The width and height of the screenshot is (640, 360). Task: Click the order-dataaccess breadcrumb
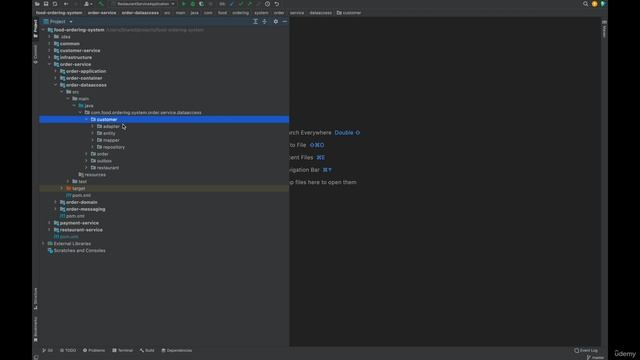click(x=140, y=13)
